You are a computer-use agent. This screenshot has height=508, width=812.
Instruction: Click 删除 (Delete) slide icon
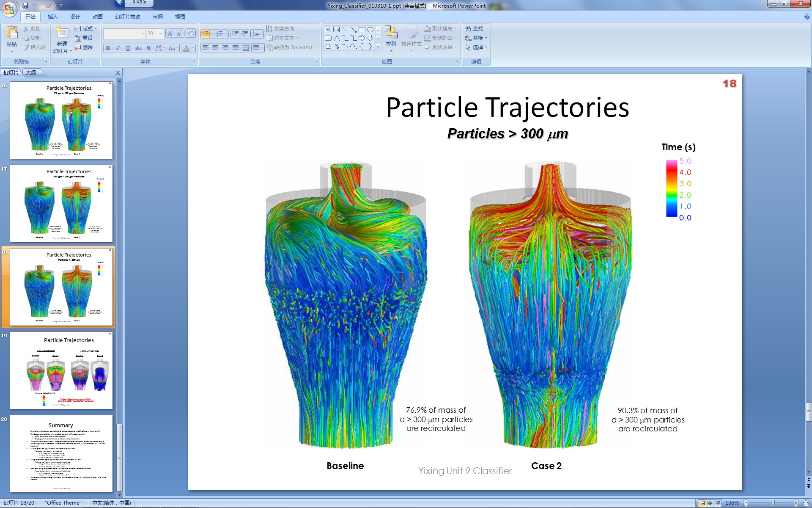(84, 47)
